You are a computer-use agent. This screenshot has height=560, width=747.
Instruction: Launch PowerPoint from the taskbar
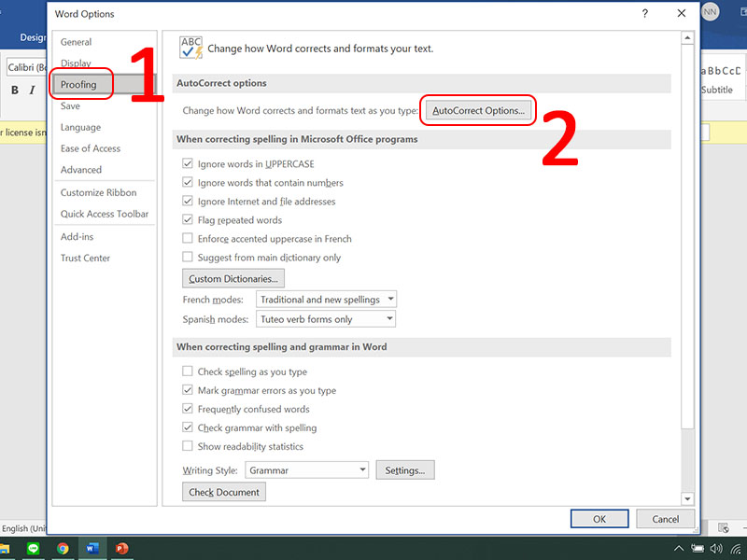(x=121, y=548)
